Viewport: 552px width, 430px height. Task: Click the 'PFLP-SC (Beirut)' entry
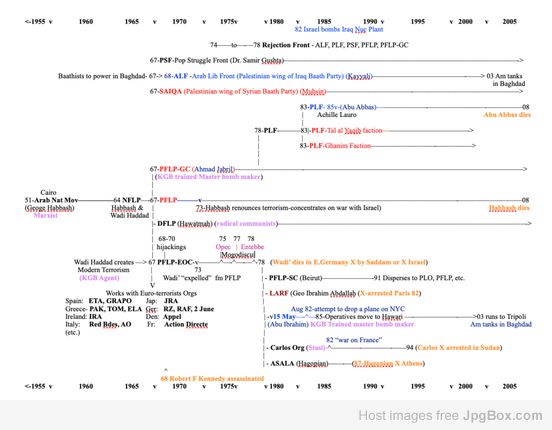tap(295, 278)
